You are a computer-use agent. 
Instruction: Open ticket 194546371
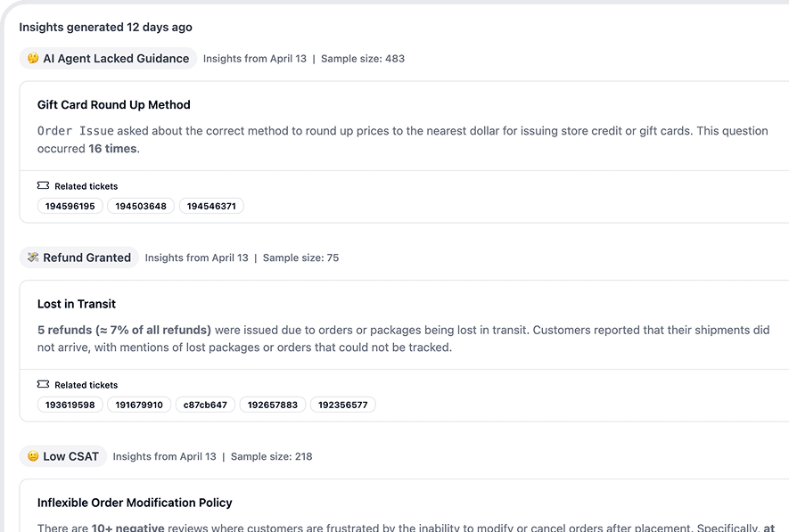214,206
